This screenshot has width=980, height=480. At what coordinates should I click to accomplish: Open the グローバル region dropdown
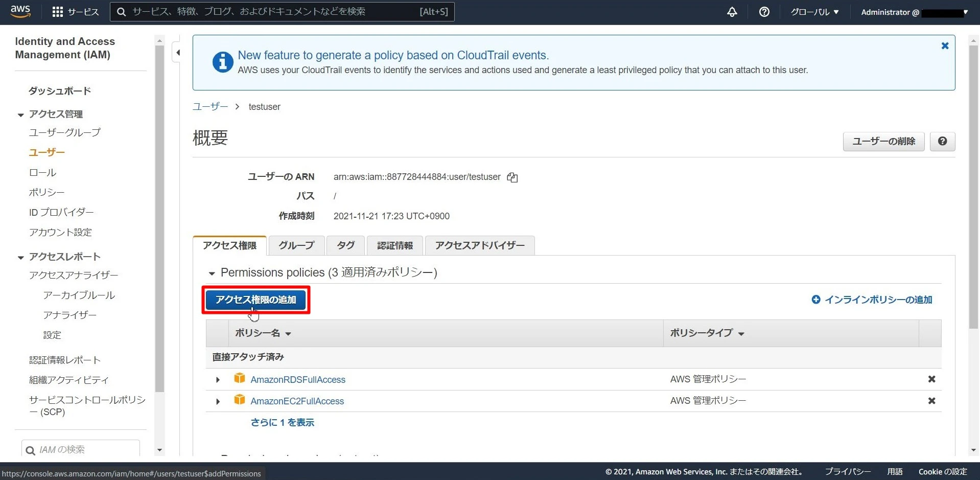(x=814, y=12)
